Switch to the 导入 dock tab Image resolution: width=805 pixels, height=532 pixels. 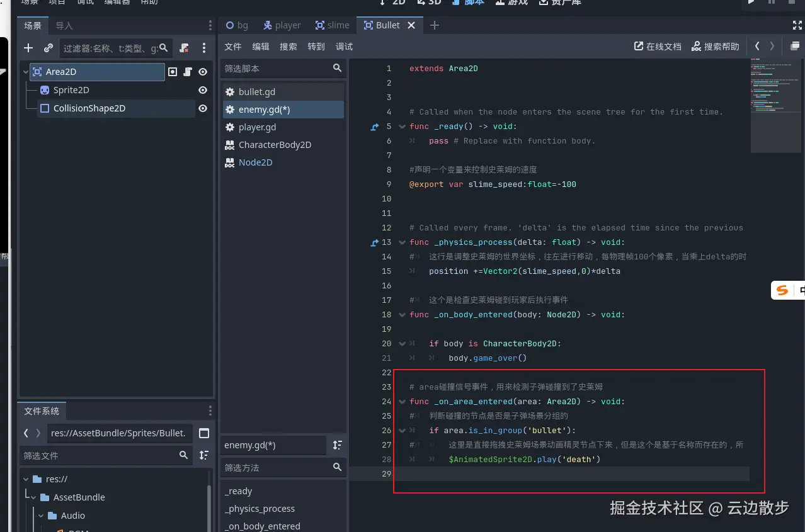[x=64, y=26]
